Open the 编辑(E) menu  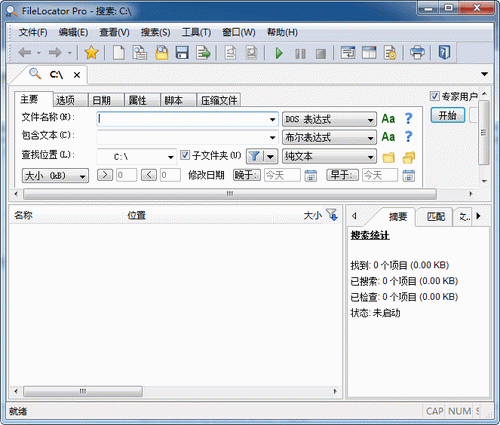click(x=73, y=32)
